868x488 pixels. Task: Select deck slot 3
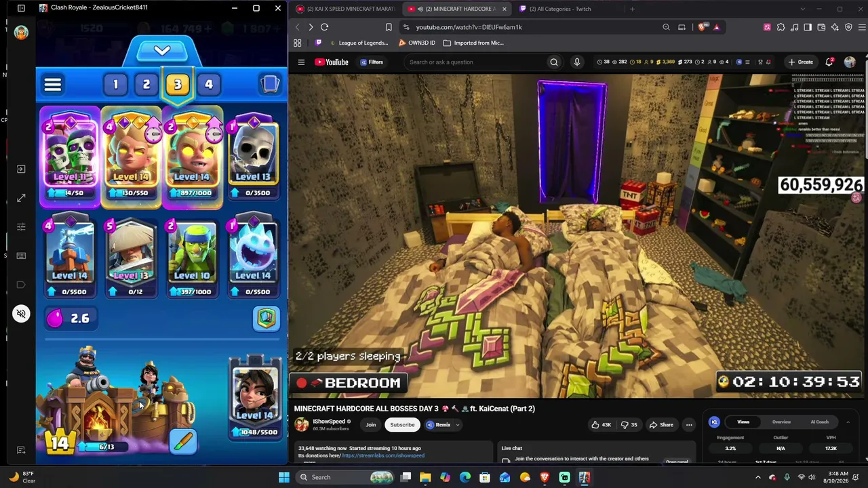pyautogui.click(x=178, y=85)
